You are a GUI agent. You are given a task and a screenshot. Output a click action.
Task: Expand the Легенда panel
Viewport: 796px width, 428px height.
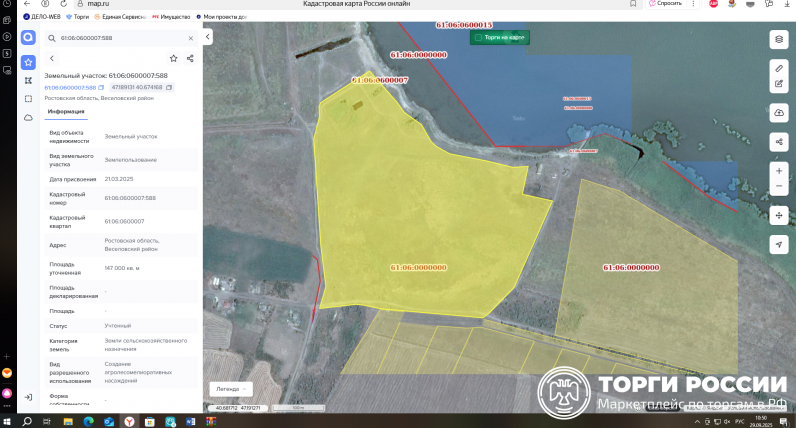coord(232,388)
